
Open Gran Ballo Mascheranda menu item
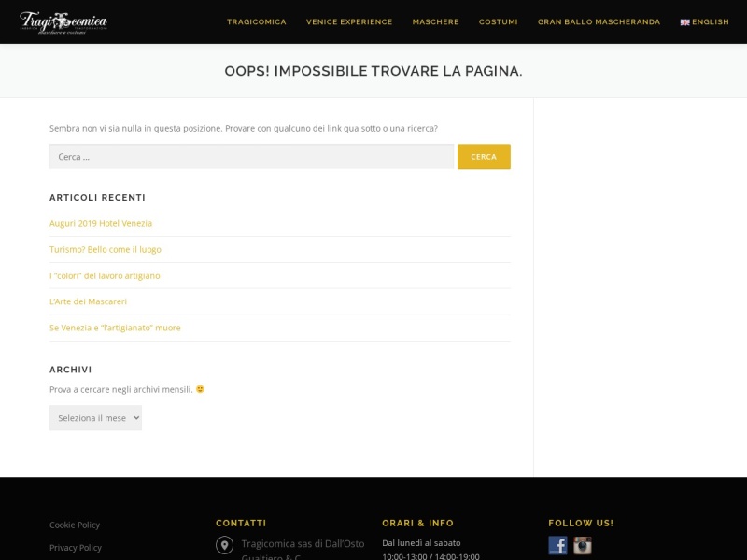click(x=599, y=21)
